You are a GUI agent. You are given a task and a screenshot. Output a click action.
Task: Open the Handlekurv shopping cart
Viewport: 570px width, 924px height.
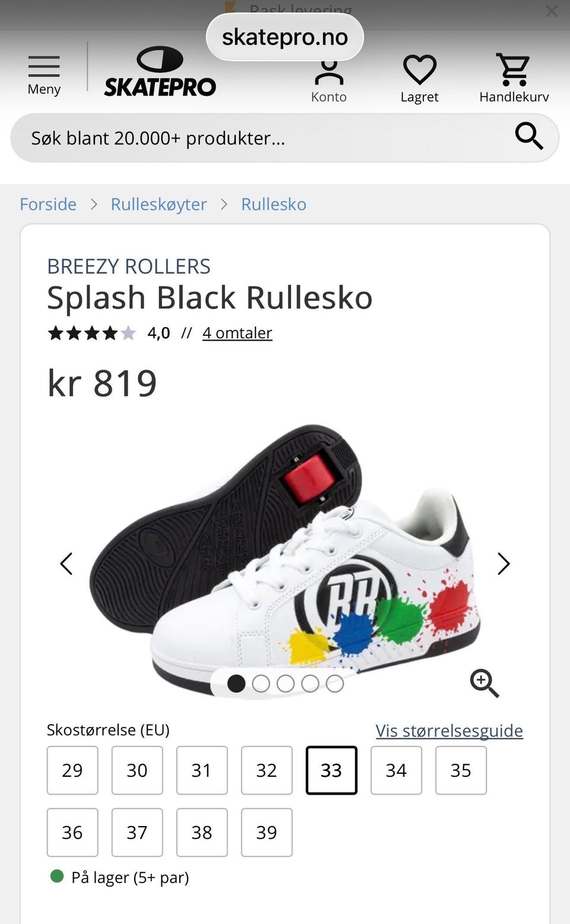pyautogui.click(x=514, y=78)
